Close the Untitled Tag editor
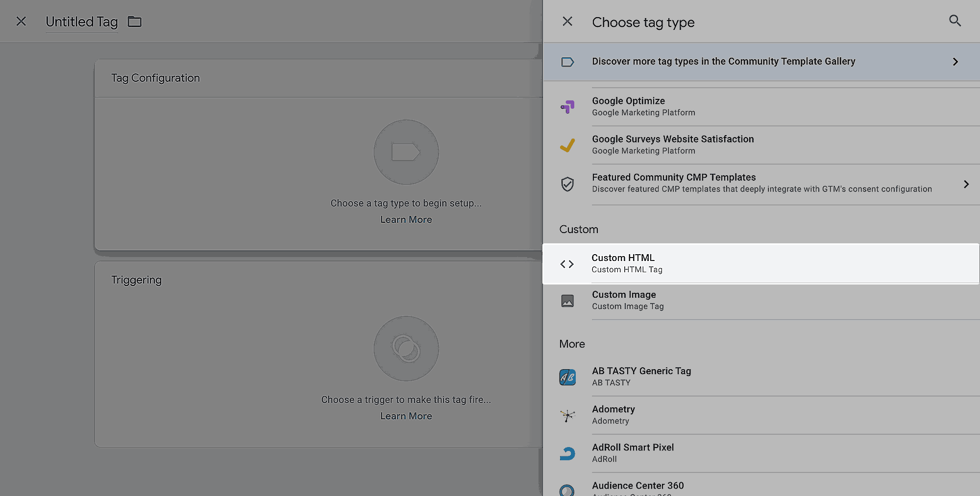980x496 pixels. pos(21,22)
